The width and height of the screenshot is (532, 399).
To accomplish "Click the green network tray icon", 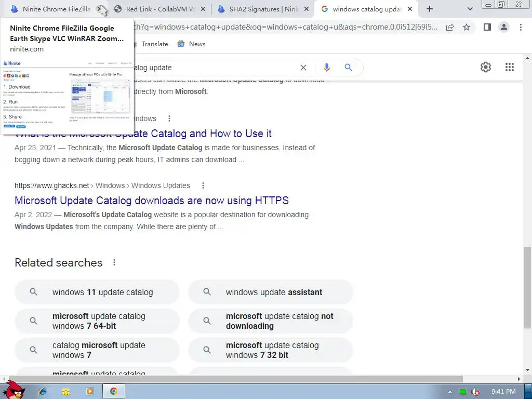I will (x=463, y=392).
